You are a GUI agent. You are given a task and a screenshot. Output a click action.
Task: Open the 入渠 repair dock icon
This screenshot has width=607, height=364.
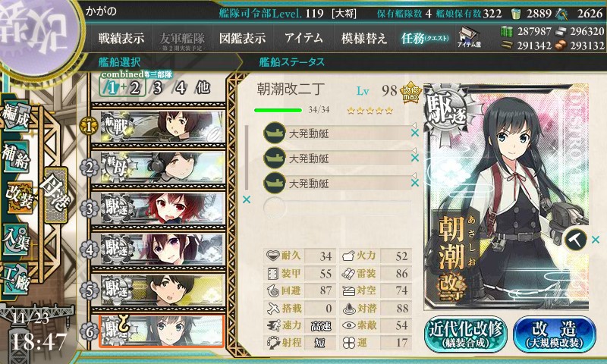(16, 240)
